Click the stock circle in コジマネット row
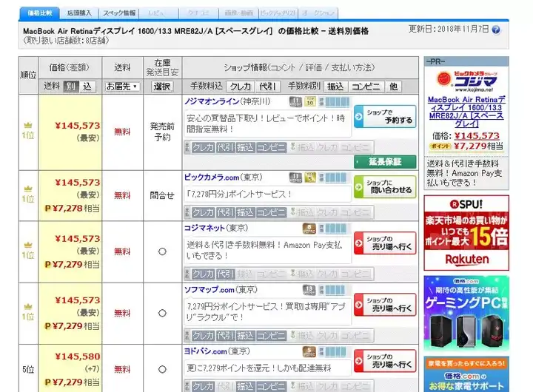 click(x=162, y=251)
